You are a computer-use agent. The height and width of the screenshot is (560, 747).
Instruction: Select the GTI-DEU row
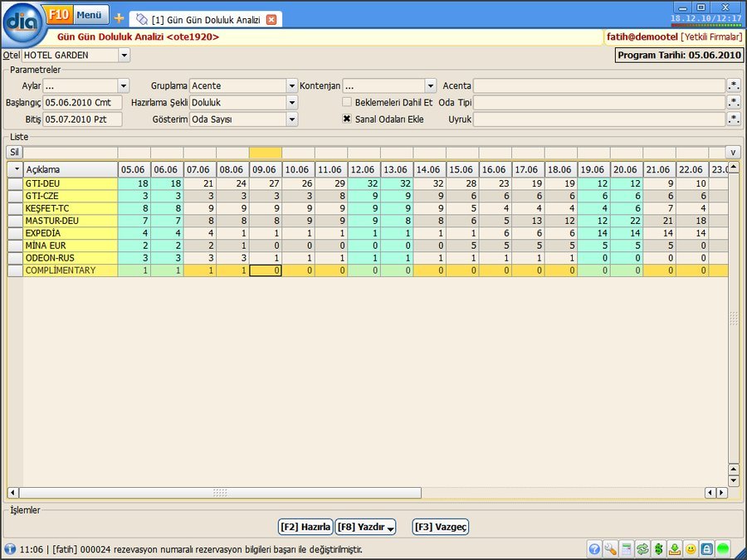click(368, 184)
